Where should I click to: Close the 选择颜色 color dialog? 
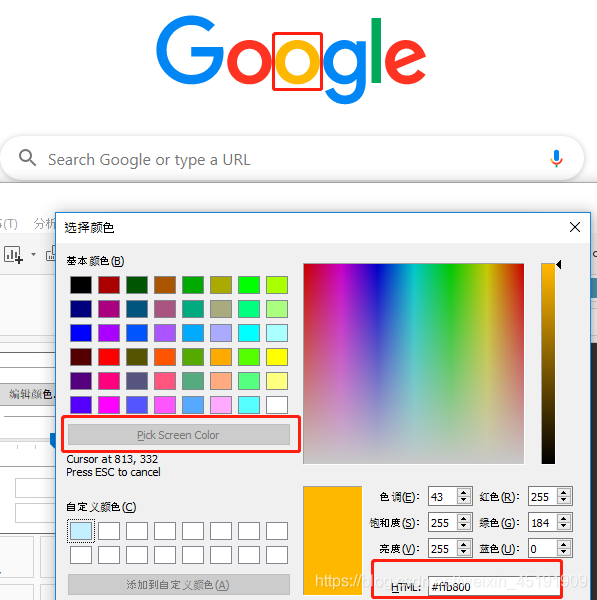click(x=574, y=227)
